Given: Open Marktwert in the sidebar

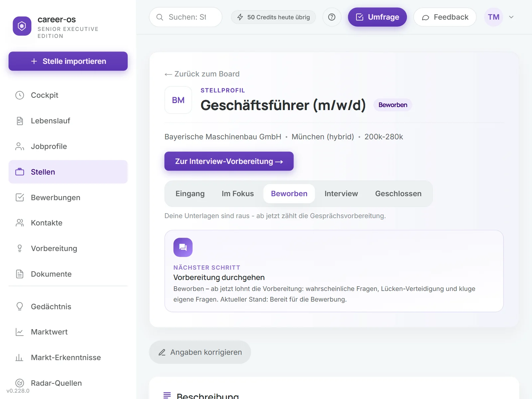Looking at the screenshot, I should [x=68, y=332].
